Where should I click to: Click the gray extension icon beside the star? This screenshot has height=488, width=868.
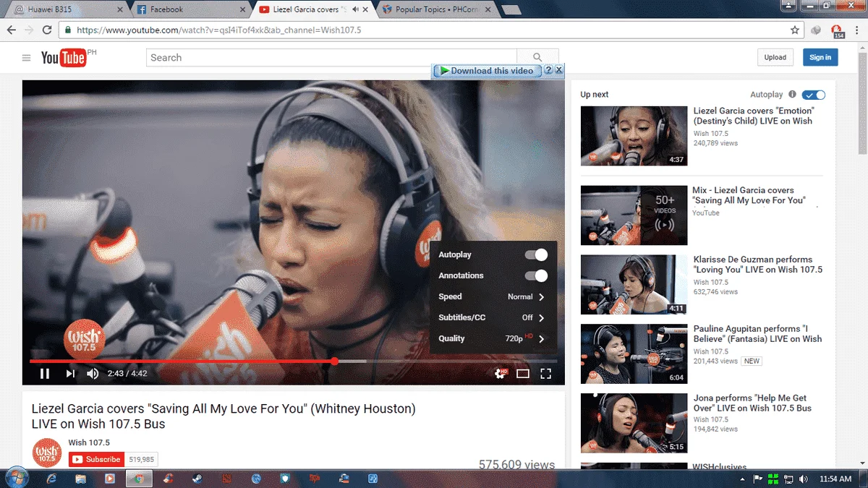[816, 30]
